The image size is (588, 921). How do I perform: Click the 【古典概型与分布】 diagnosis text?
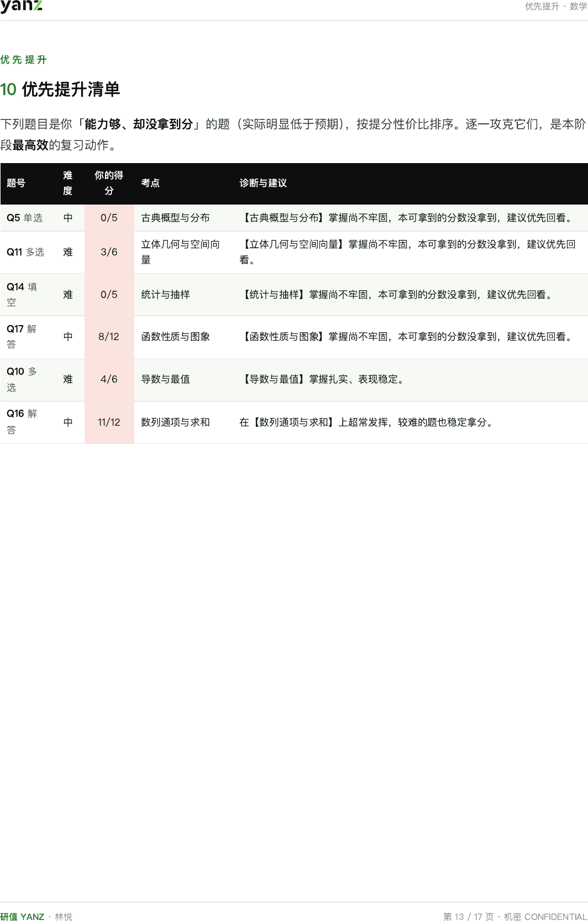408,218
